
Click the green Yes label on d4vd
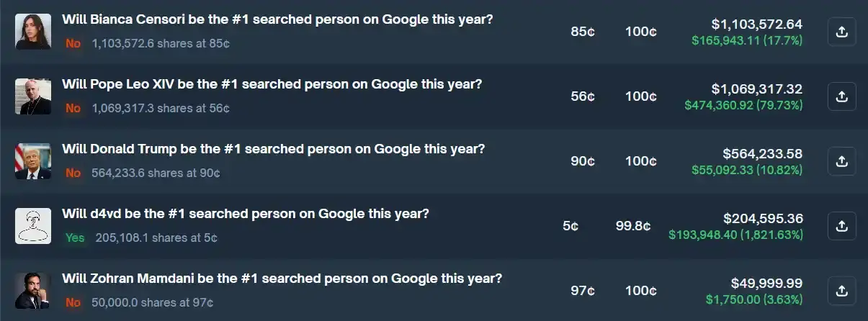pos(75,238)
